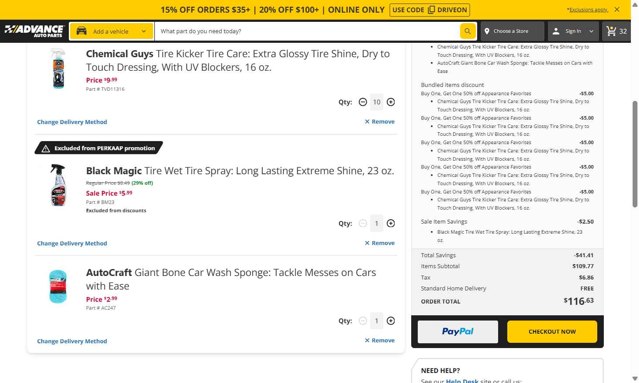Open Chemical Guys Tire Kicker product title
Image resolution: width=639 pixels, height=383 pixels.
[238, 60]
